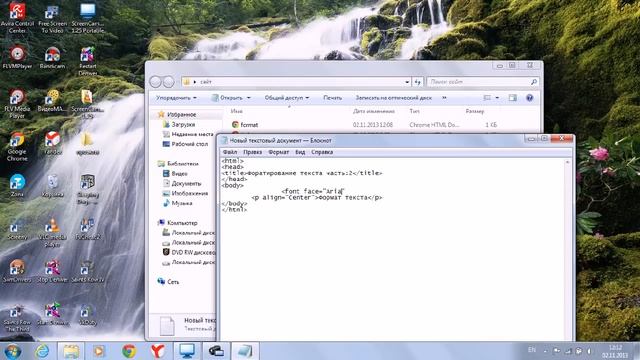The height and width of the screenshot is (360, 640).
Task: Expand the Упорядочить dropdown in Explorer
Action: click(176, 98)
